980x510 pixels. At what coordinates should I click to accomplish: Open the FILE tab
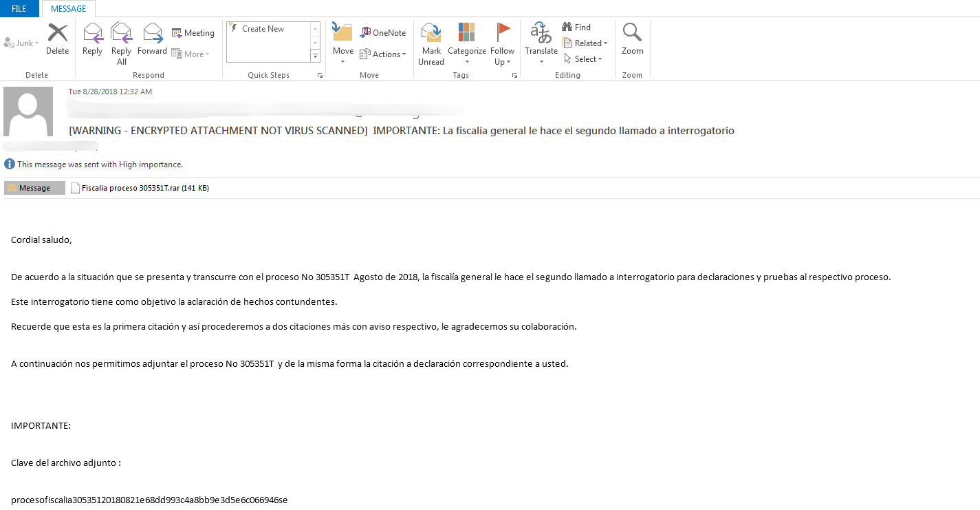pyautogui.click(x=19, y=9)
